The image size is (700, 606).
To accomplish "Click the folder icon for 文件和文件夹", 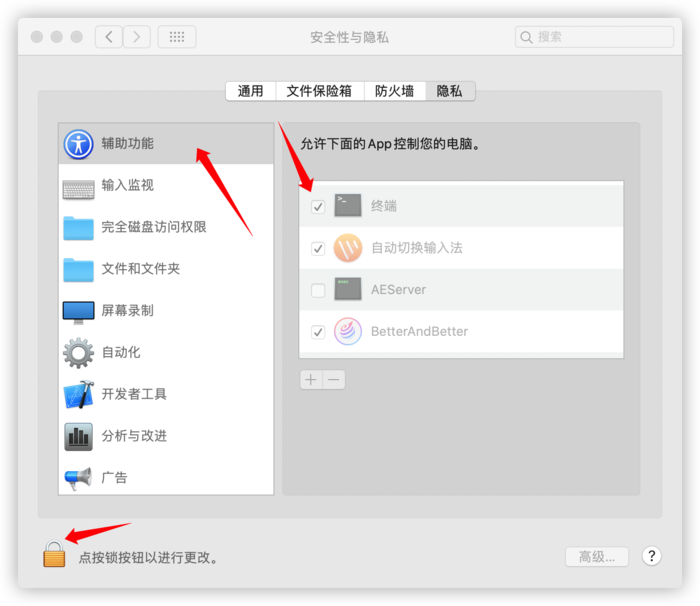I will click(79, 270).
